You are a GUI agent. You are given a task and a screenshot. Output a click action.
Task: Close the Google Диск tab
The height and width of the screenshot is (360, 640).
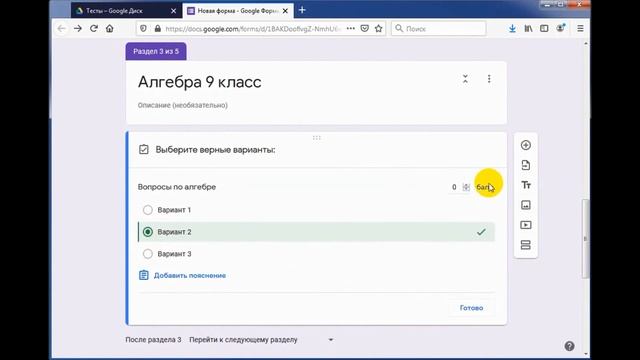(173, 11)
